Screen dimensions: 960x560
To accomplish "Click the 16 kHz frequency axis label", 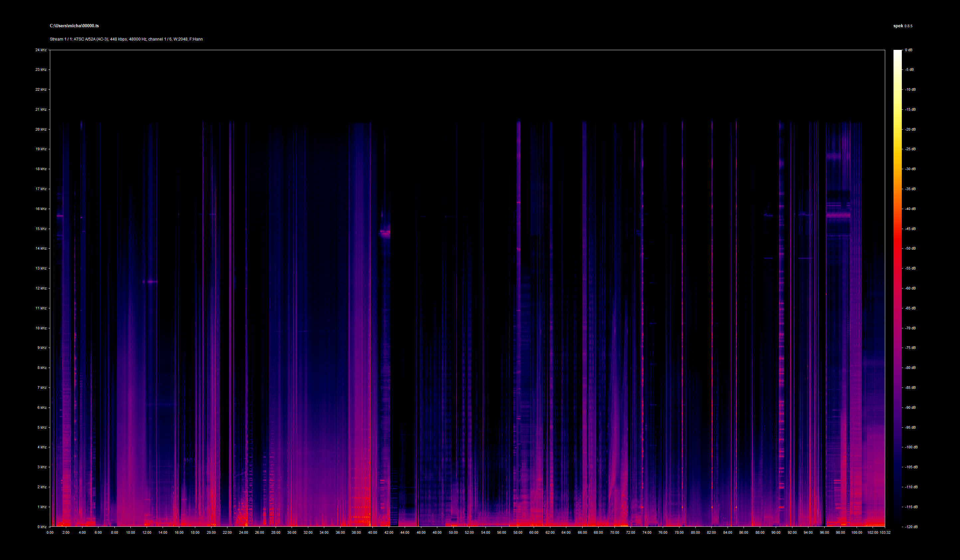I will (41, 209).
